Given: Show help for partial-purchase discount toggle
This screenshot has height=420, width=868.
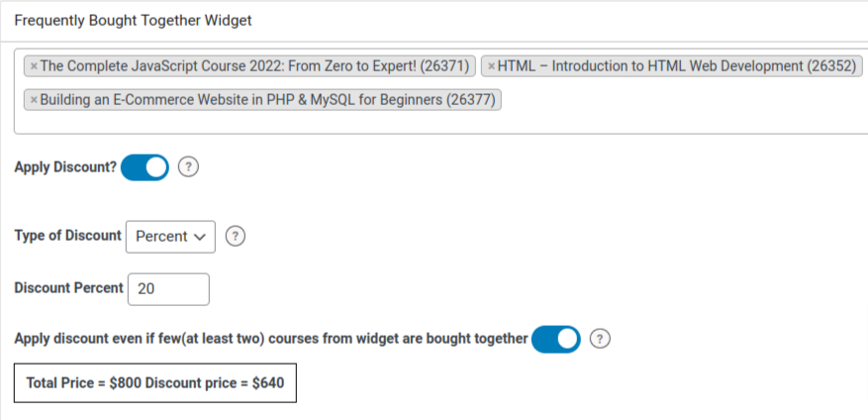Looking at the screenshot, I should (x=600, y=339).
